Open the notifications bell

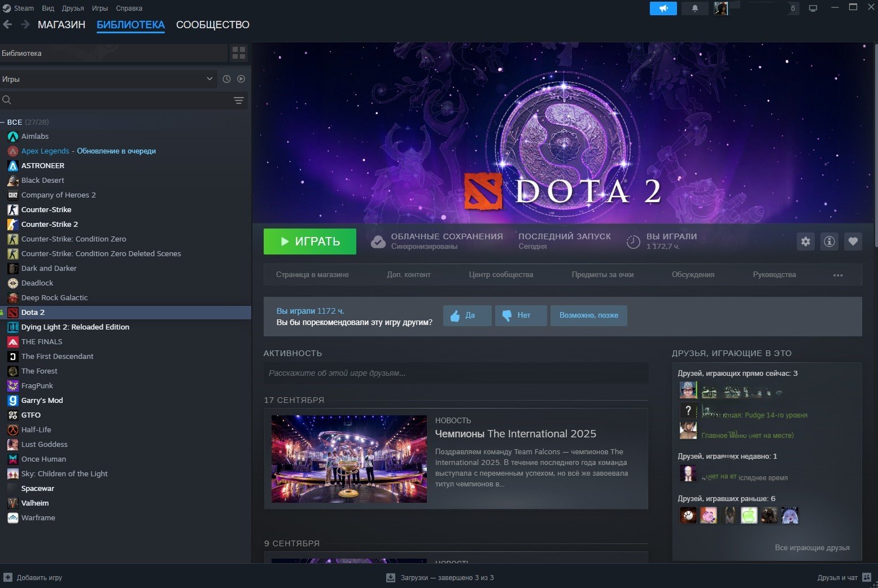[x=695, y=8]
